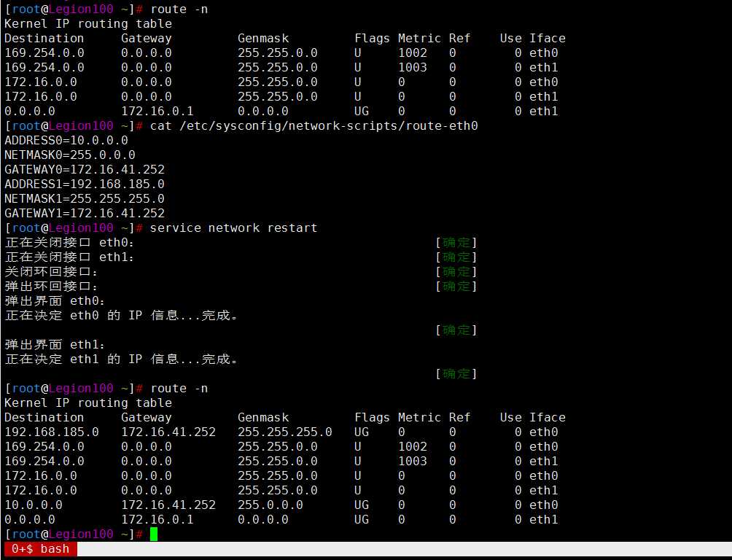Click '正在关闭接口 eth0:' line
This screenshot has height=560, width=732.
click(x=69, y=242)
